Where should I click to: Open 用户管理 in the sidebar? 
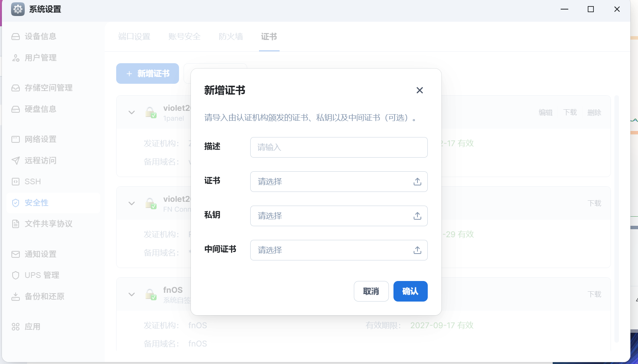(40, 58)
